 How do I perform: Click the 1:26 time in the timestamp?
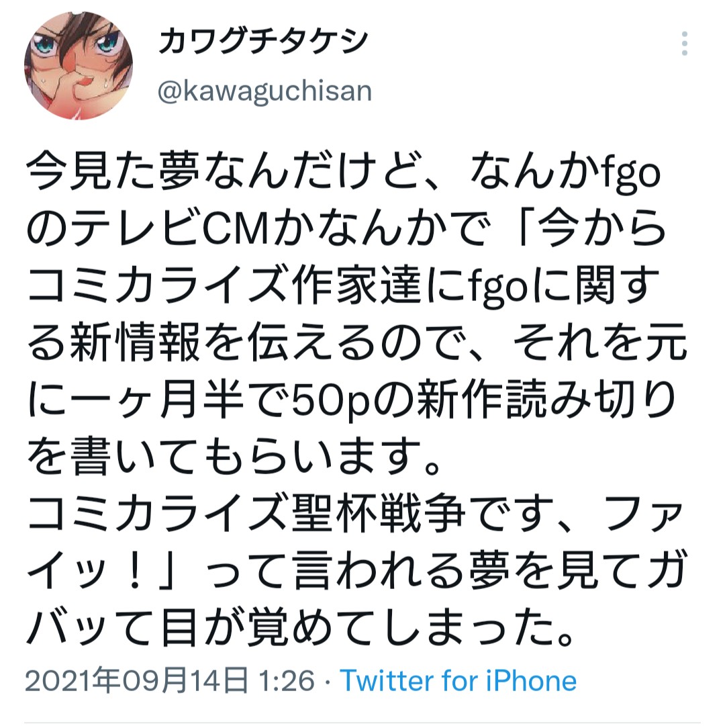click(x=287, y=680)
